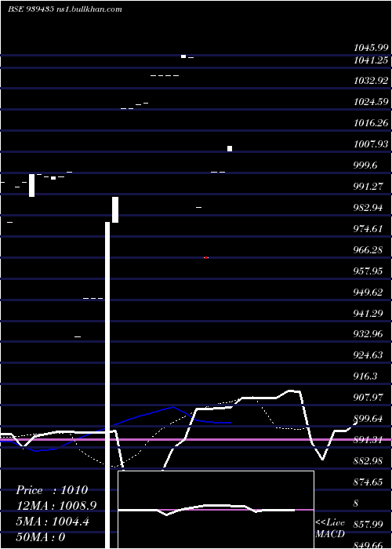392x549 pixels.
Task: Click the 1024.59 price axis label
Action: (x=371, y=102)
